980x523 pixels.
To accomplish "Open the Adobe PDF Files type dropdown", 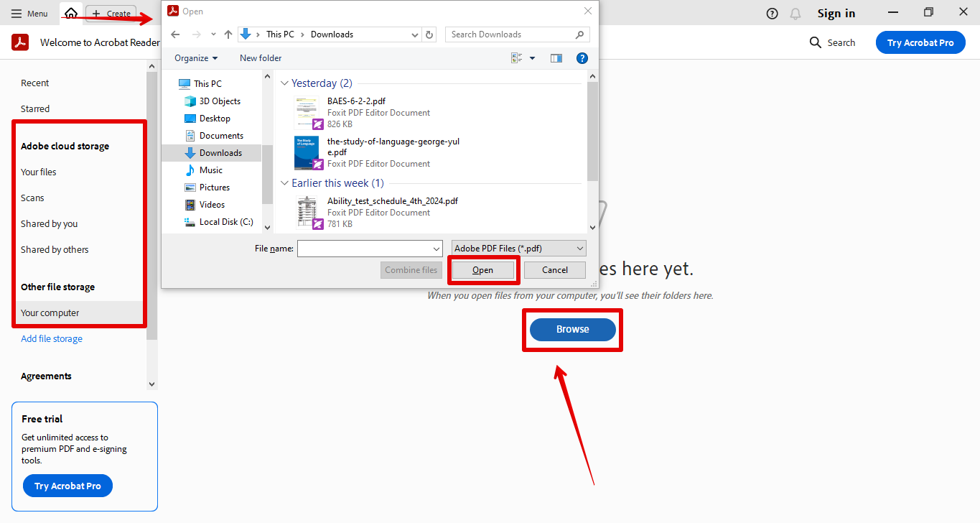I will coord(519,249).
